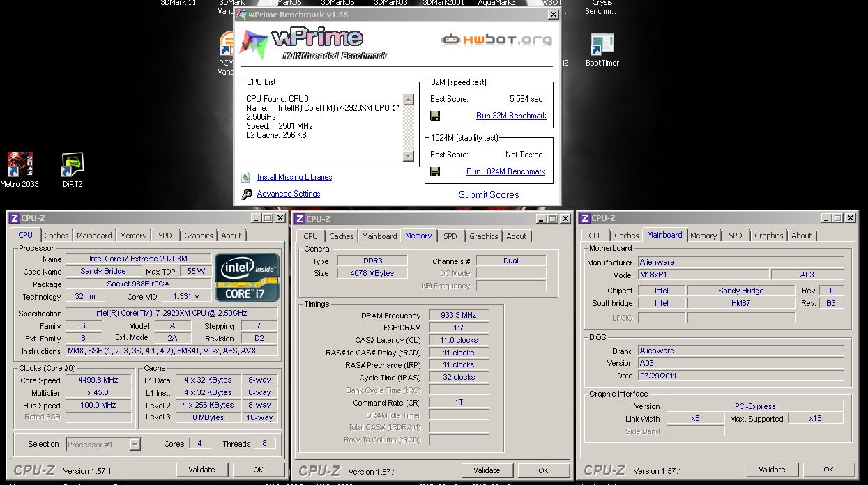Click the 1024M best score 'Not Tested'
This screenshot has height=485, width=868.
(x=524, y=155)
